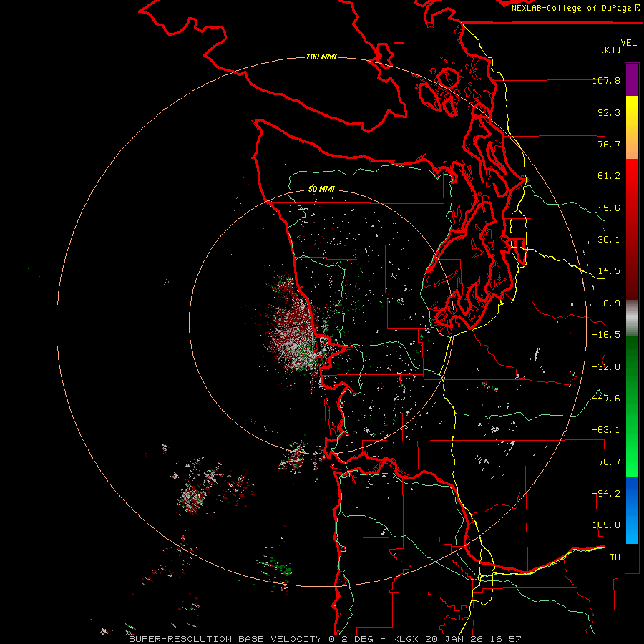Click the KLGX station identifier in caption
The height and width of the screenshot is (644, 644).
(406, 639)
